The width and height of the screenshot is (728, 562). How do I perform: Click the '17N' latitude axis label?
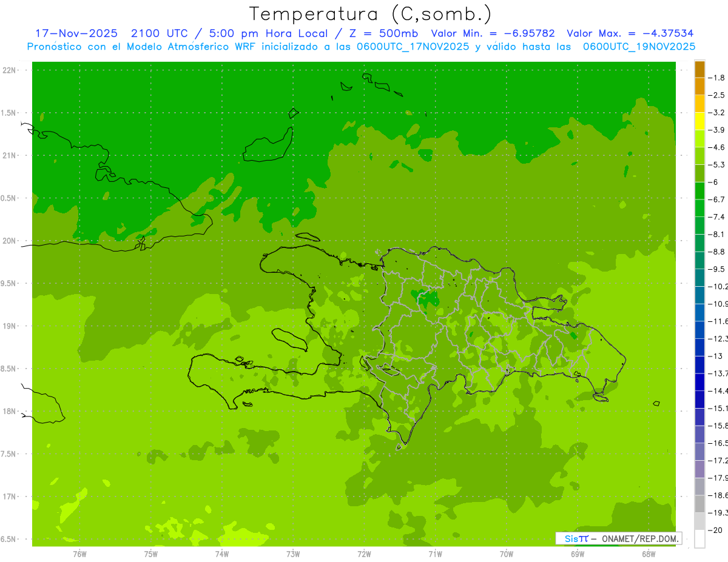click(x=9, y=497)
